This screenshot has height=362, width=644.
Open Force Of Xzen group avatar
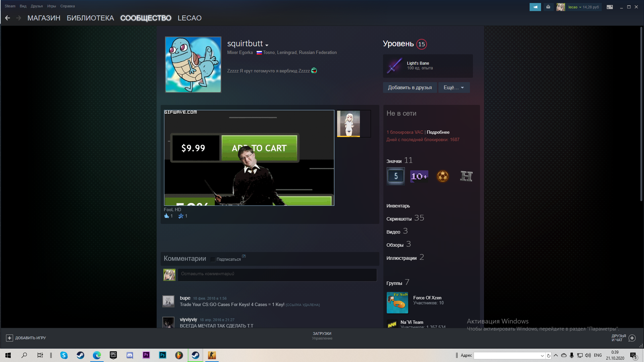click(397, 303)
